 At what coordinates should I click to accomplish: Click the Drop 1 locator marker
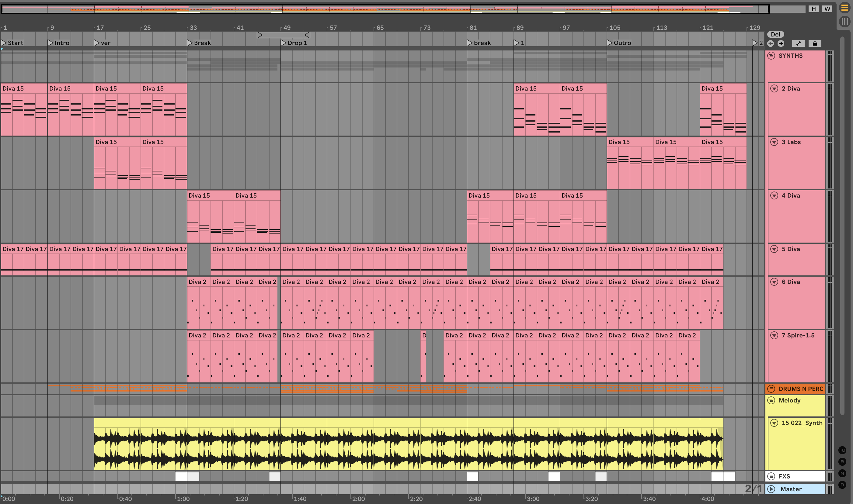point(284,43)
